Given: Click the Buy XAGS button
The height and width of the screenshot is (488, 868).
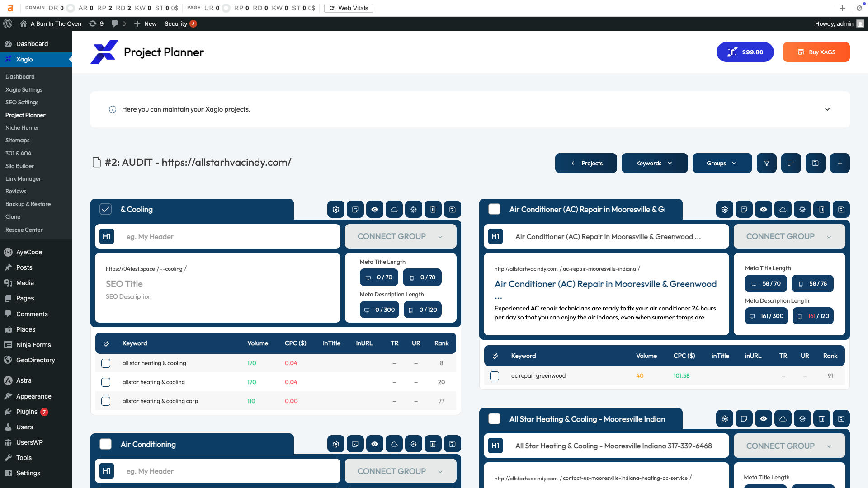Looking at the screenshot, I should tap(816, 52).
